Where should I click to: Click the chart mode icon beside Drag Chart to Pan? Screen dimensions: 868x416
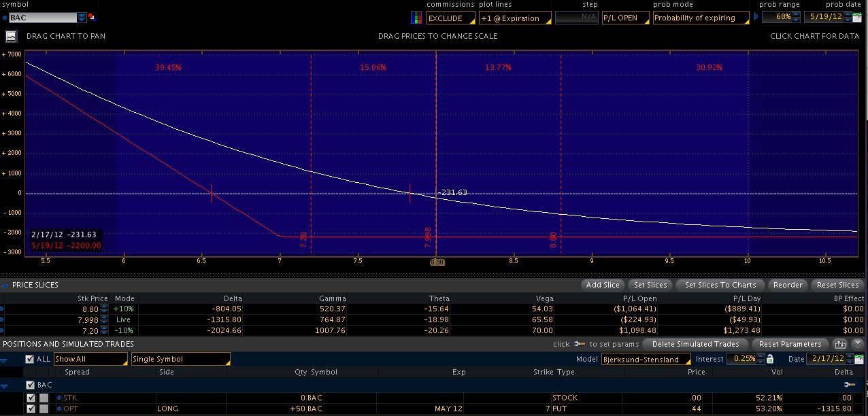[12, 36]
